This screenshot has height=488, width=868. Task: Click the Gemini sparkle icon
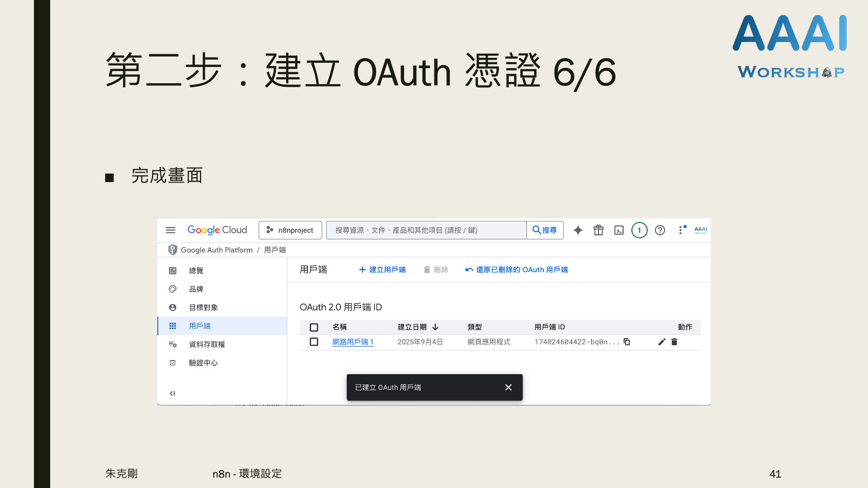578,230
